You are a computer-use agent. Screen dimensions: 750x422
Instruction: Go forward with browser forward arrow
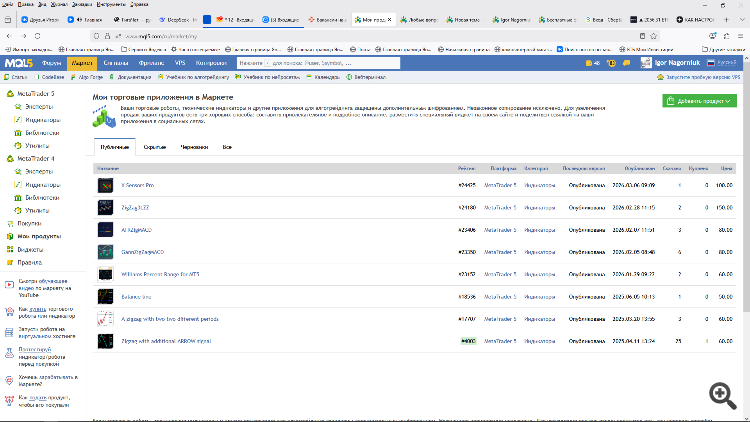pyautogui.click(x=23, y=36)
